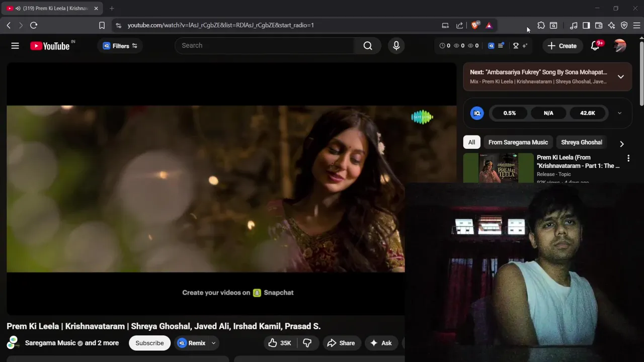
Task: Open the YouTube hamburger guide menu
Action: point(15,46)
